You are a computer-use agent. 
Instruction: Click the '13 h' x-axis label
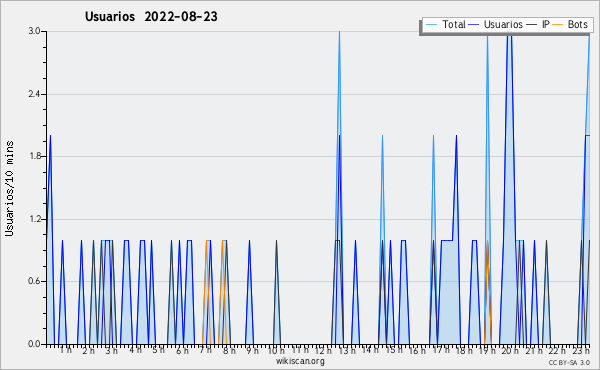click(x=347, y=351)
